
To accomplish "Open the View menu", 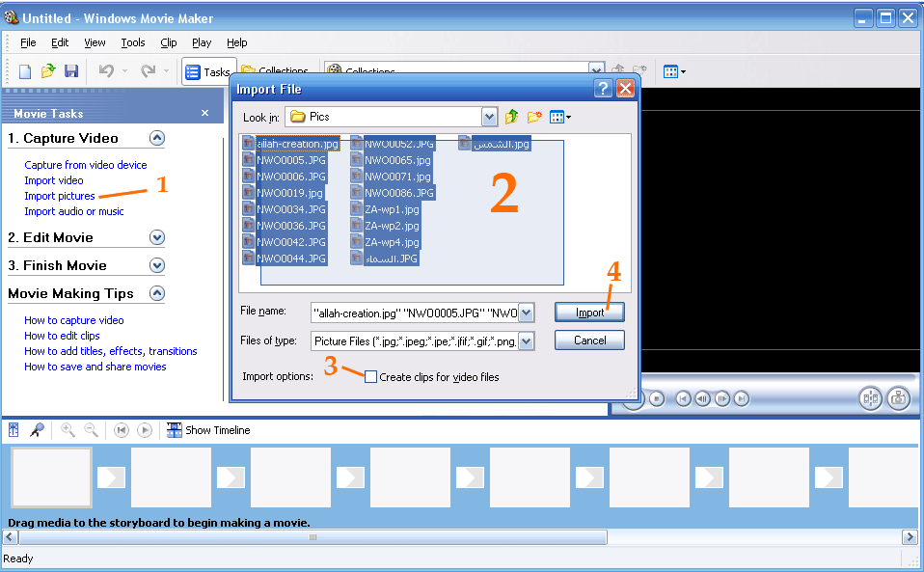I will point(95,42).
